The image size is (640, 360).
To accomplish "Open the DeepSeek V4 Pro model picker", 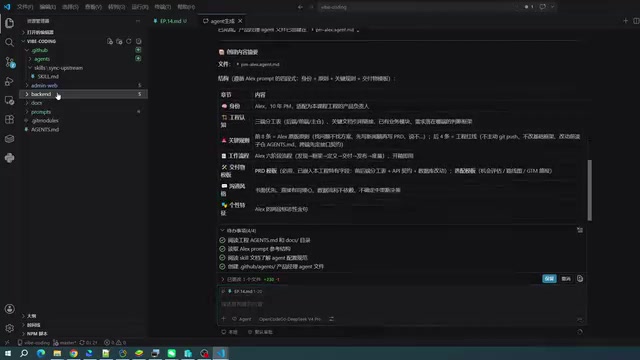I will 290,319.
